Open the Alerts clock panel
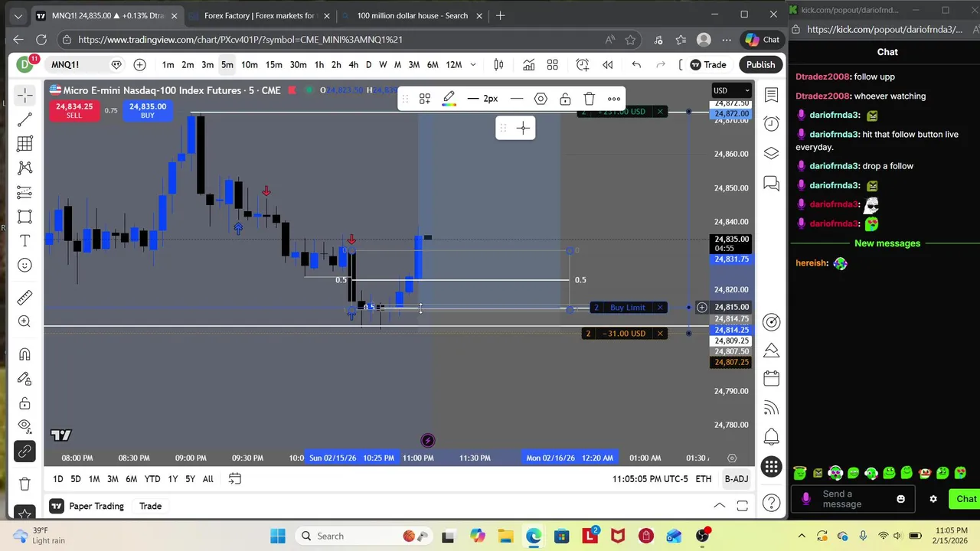The height and width of the screenshot is (551, 980). pos(771,124)
